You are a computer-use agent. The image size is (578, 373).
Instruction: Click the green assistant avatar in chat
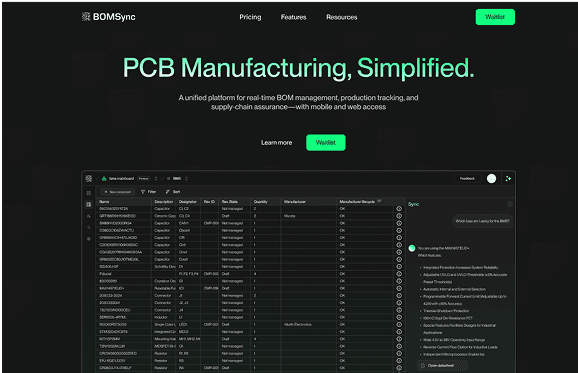click(x=412, y=248)
